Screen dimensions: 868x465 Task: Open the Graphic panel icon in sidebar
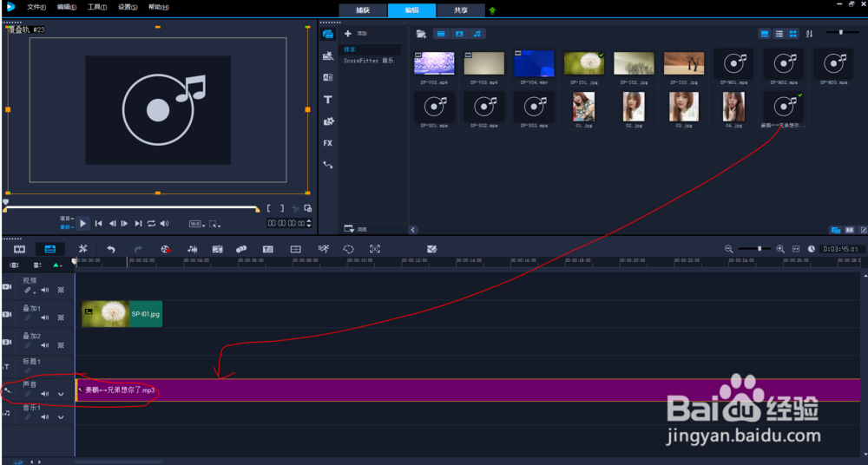coord(328,121)
